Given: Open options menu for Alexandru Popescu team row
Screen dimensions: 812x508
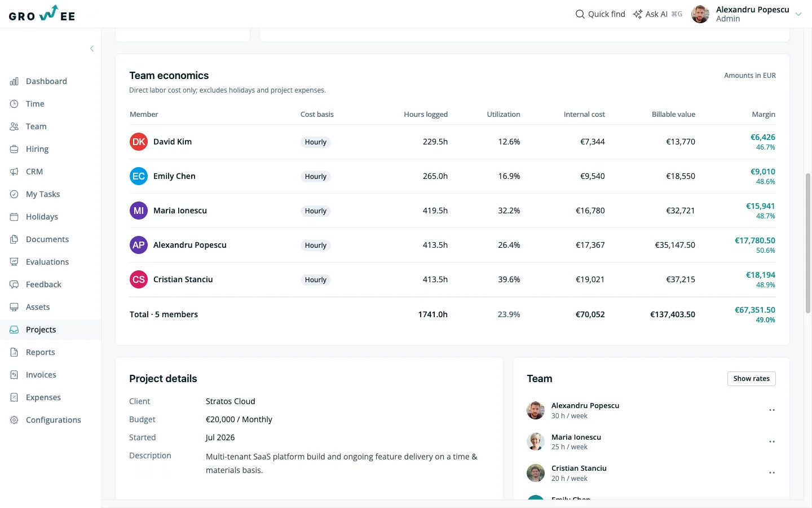Looking at the screenshot, I should click(772, 410).
